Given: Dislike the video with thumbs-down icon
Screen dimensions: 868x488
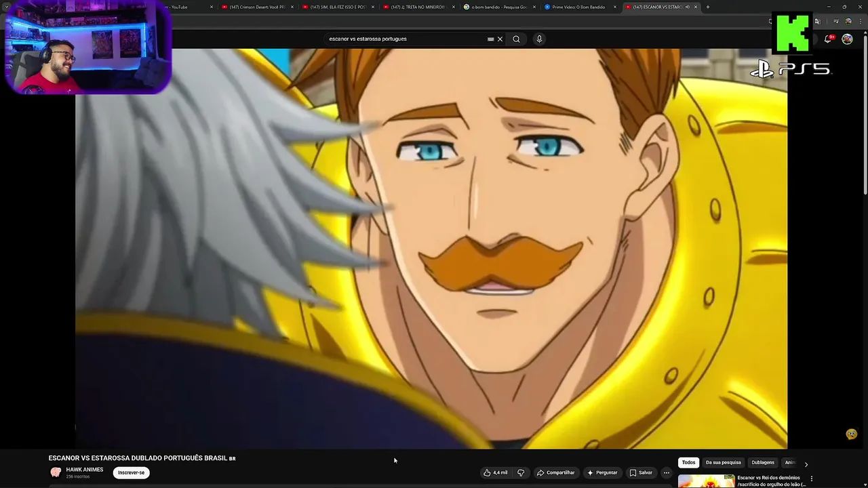Looking at the screenshot, I should (x=521, y=472).
